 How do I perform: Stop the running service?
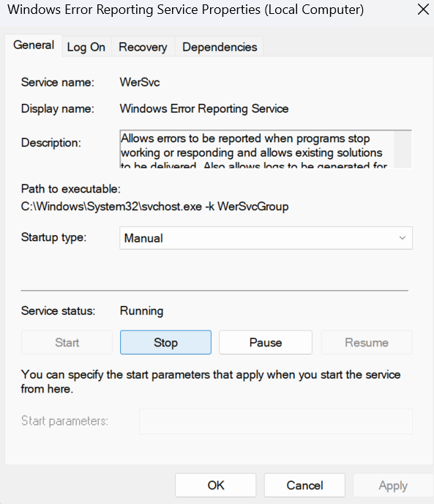coord(165,342)
